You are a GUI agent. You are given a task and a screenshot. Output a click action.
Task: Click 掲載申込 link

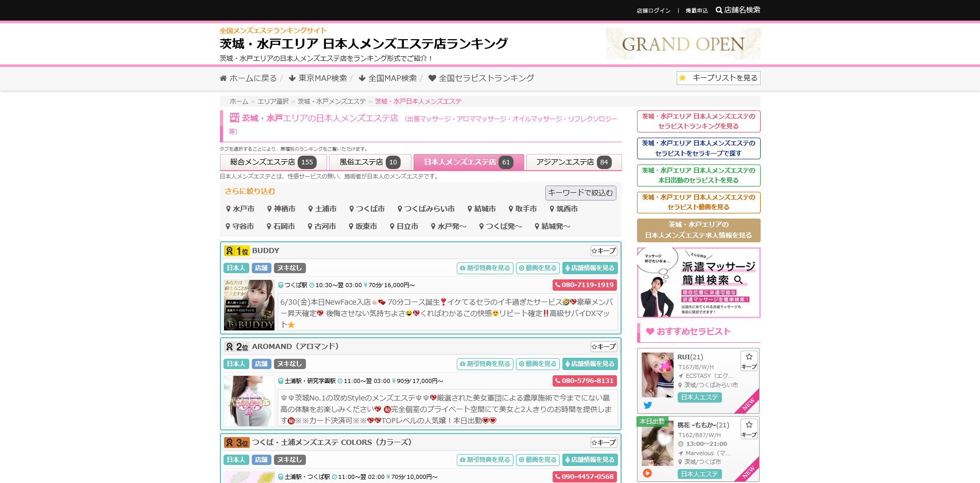pos(697,10)
